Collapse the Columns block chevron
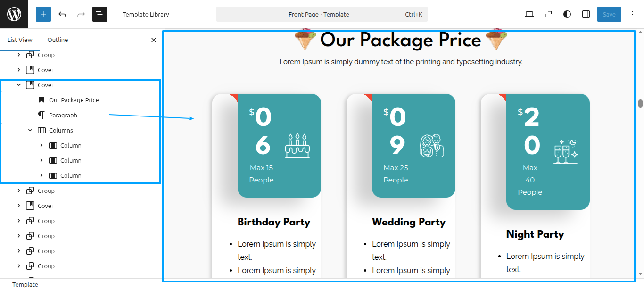The height and width of the screenshot is (290, 644). click(30, 130)
